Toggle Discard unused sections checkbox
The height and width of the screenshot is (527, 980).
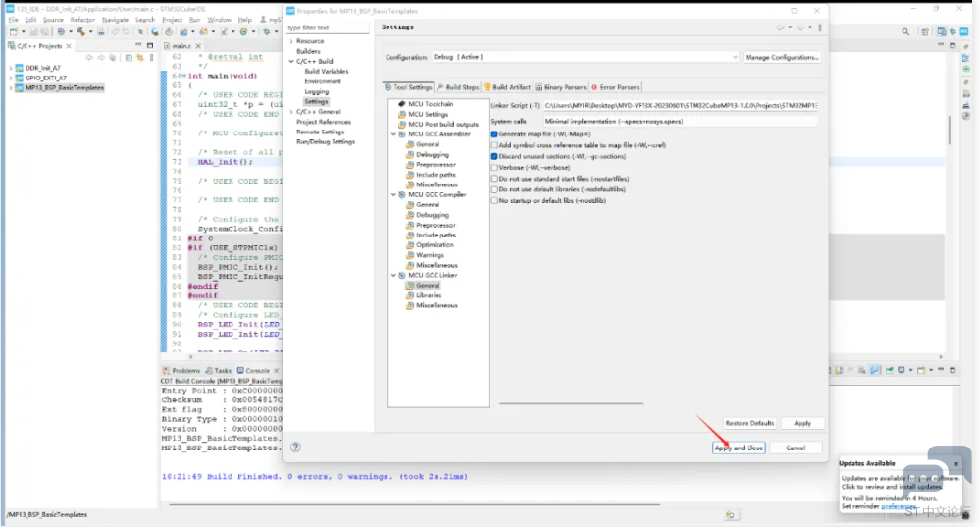(x=494, y=156)
